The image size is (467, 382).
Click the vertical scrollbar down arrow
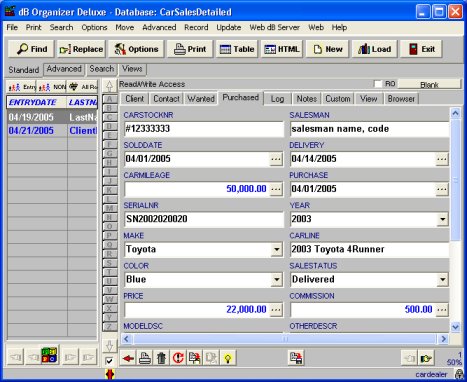(x=455, y=327)
